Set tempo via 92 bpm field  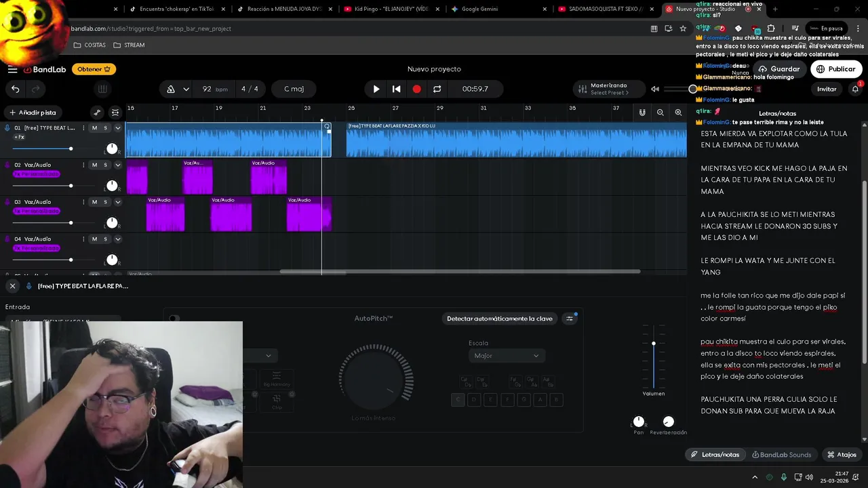(x=214, y=89)
